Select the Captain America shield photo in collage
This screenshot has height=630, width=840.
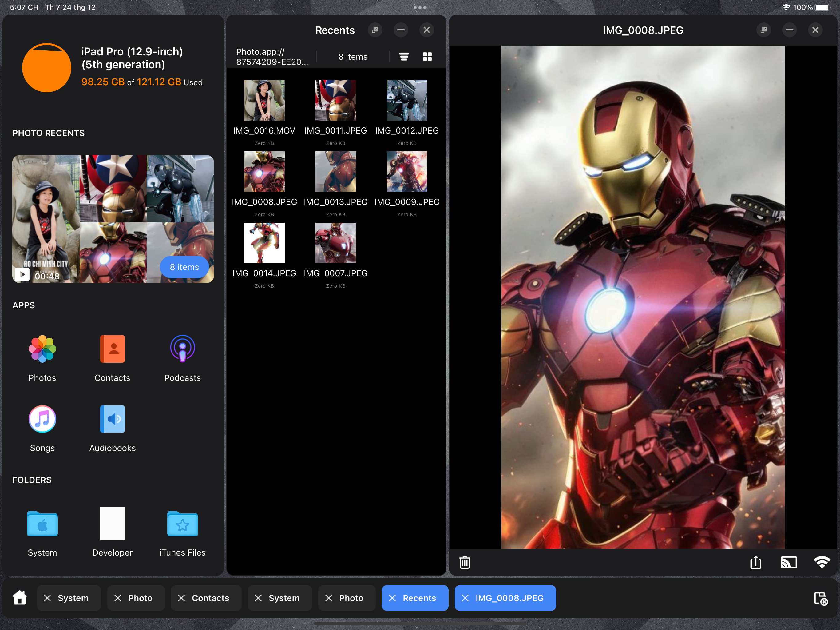(x=113, y=189)
